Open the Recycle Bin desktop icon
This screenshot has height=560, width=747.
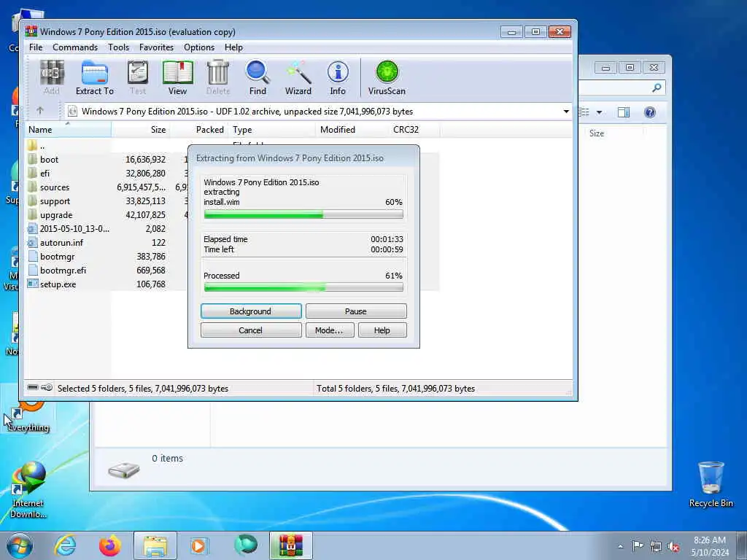(711, 484)
